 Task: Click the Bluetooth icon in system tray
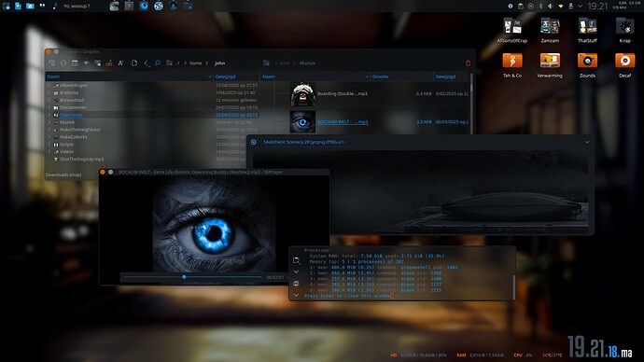point(540,7)
